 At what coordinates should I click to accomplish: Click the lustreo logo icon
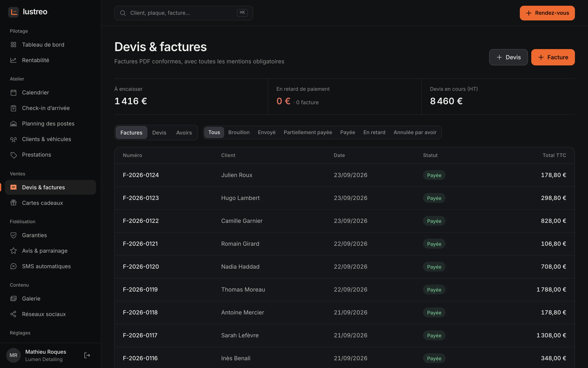click(14, 12)
